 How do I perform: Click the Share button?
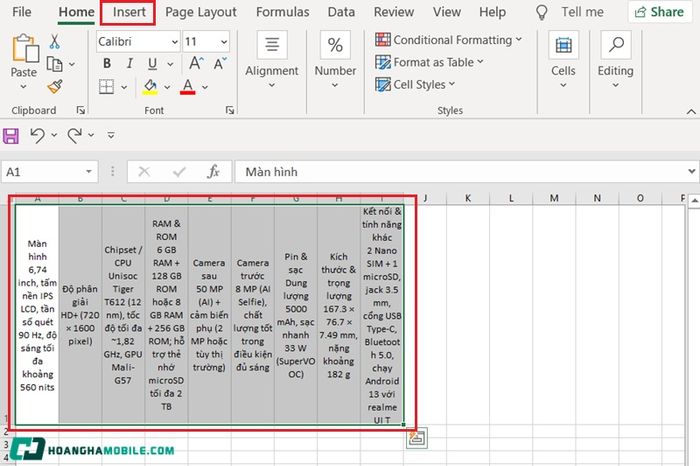pyautogui.click(x=659, y=12)
